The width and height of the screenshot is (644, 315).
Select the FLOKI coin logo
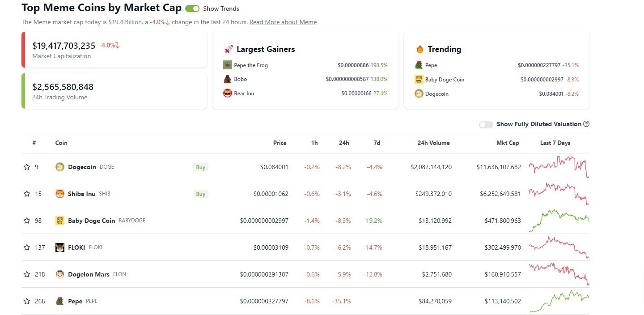[x=59, y=247]
